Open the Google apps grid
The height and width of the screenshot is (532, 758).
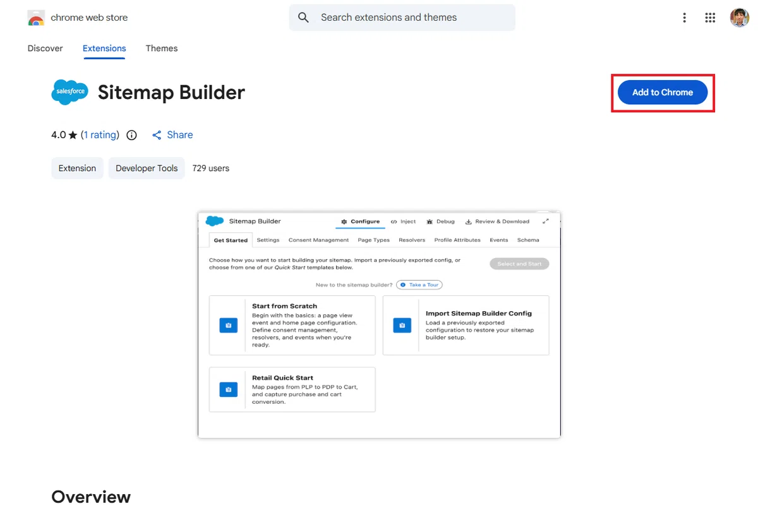click(710, 18)
